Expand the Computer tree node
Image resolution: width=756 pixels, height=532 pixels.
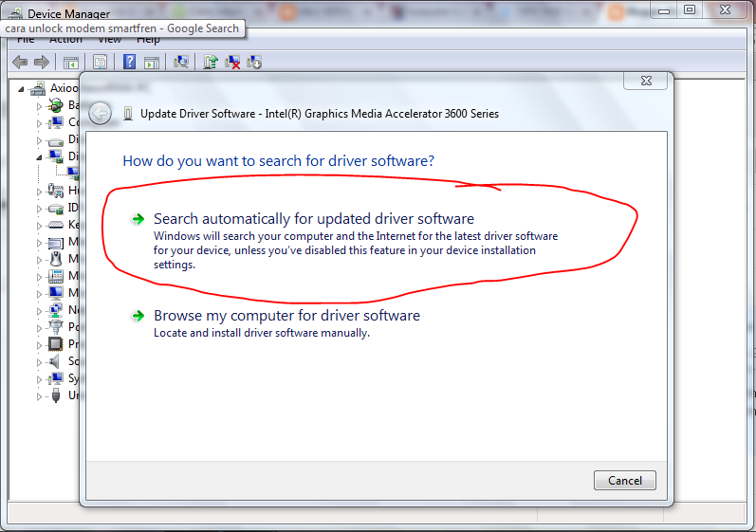[x=39, y=123]
